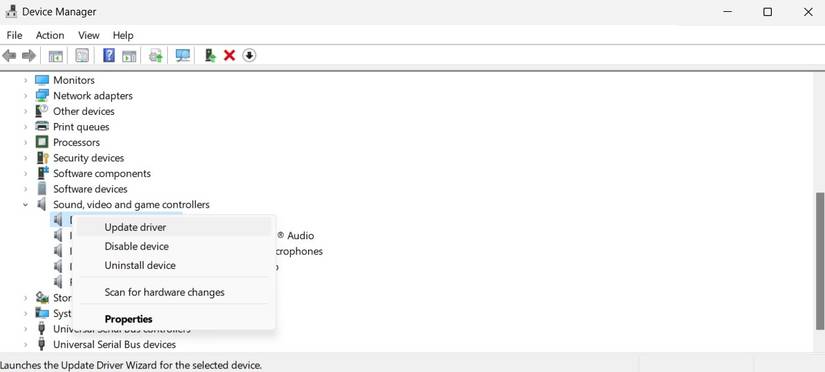The height and width of the screenshot is (372, 825).
Task: Click the disable device down-arrow icon
Action: (249, 55)
